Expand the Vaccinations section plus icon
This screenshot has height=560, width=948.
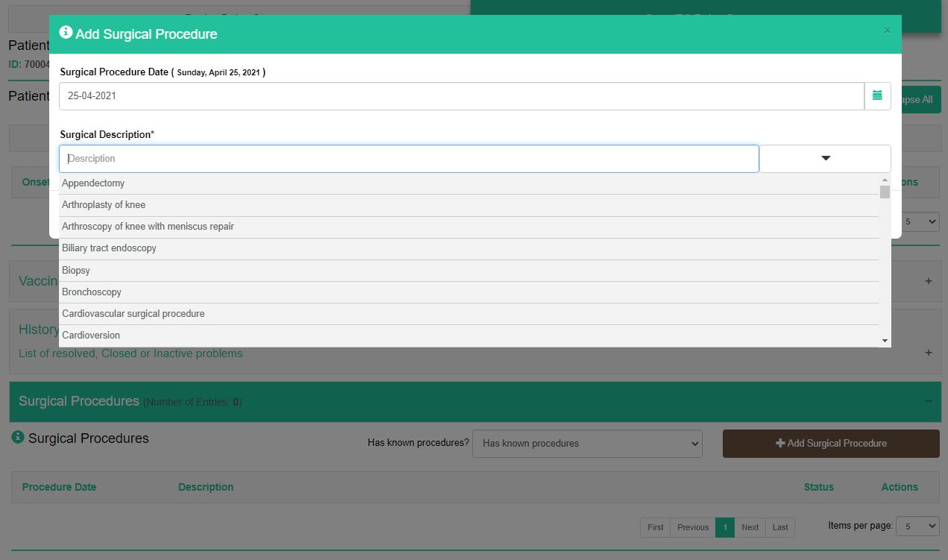click(x=928, y=281)
